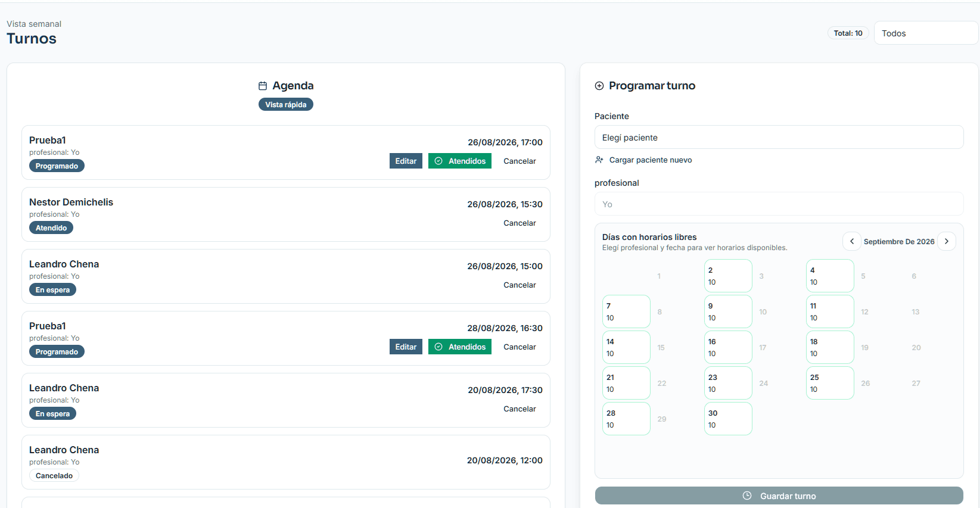Click the plus-circle icon beside Programar turno

(x=599, y=86)
